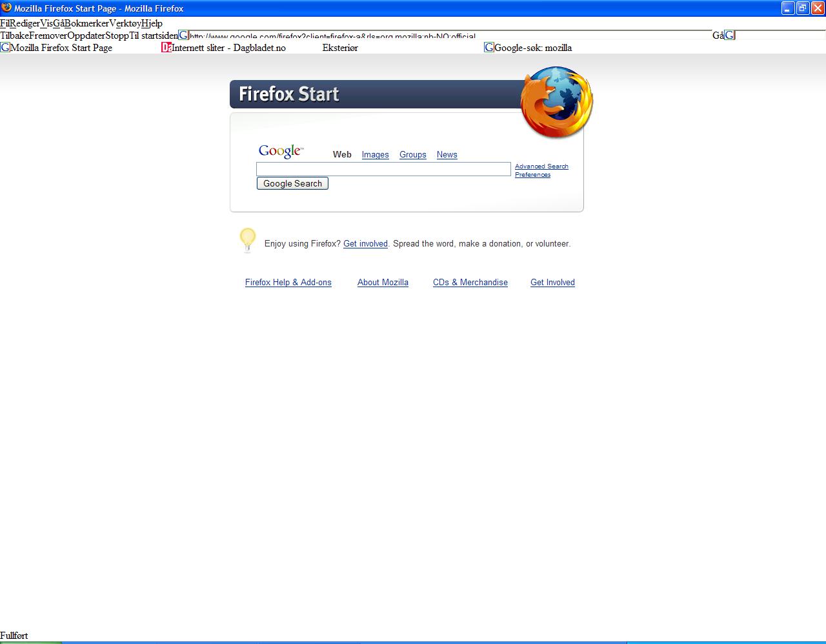Open the Get Involved footer link
The width and height of the screenshot is (826, 644).
[552, 283]
